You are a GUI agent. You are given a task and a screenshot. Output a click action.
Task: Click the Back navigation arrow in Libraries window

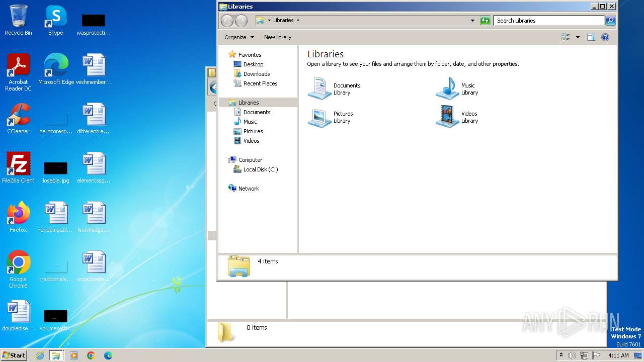point(227,21)
